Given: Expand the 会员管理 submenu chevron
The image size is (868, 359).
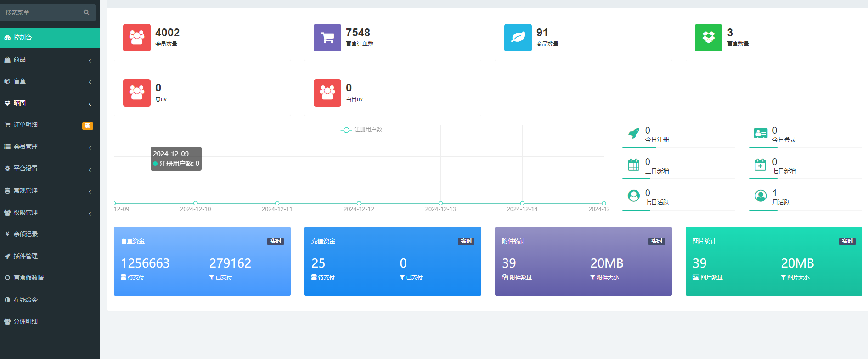Looking at the screenshot, I should pyautogui.click(x=90, y=148).
